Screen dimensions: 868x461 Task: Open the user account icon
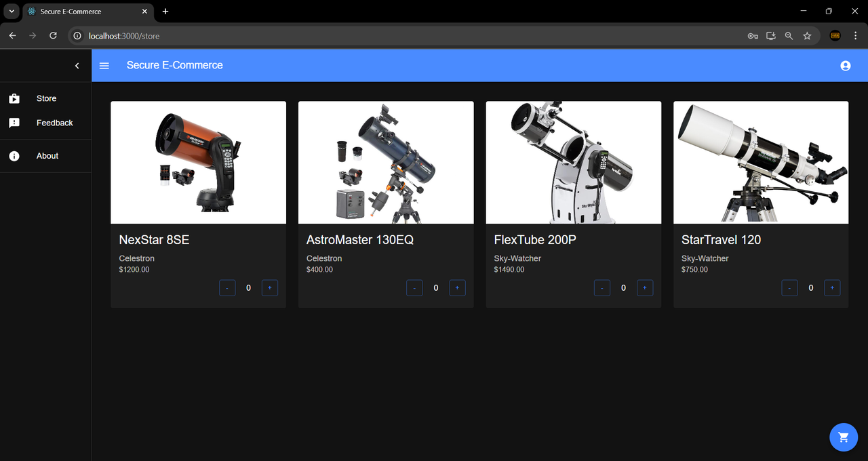pyautogui.click(x=845, y=66)
